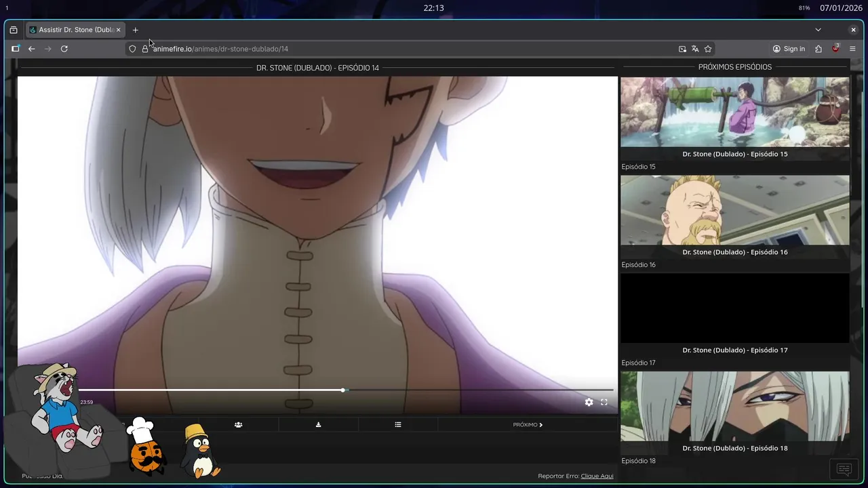Open the picture-in-picture icon in address bar

682,49
